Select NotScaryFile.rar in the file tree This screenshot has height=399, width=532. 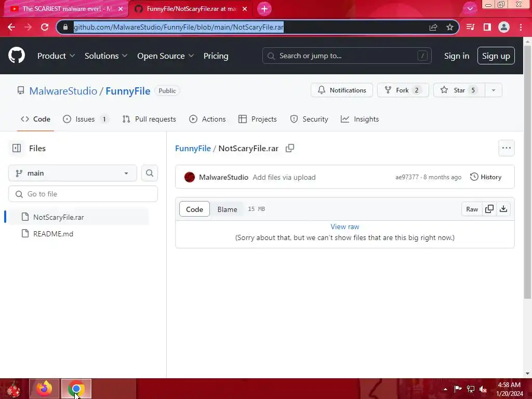coord(78,217)
